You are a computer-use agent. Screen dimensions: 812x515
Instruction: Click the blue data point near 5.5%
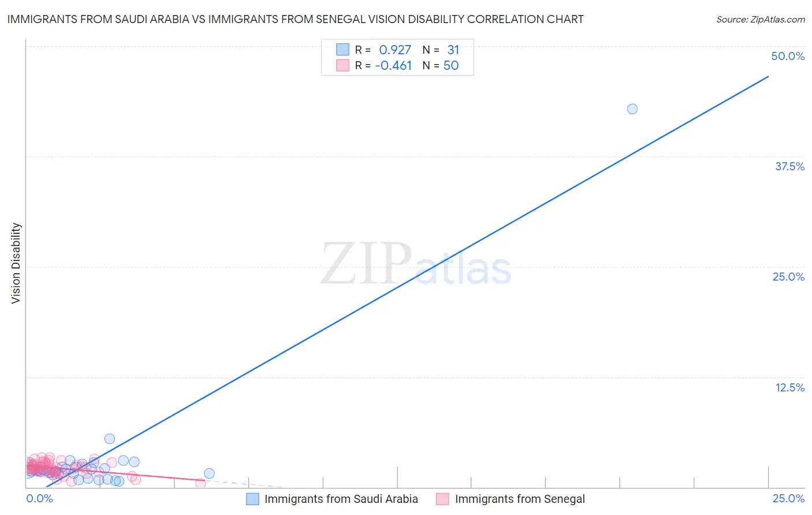click(x=110, y=439)
